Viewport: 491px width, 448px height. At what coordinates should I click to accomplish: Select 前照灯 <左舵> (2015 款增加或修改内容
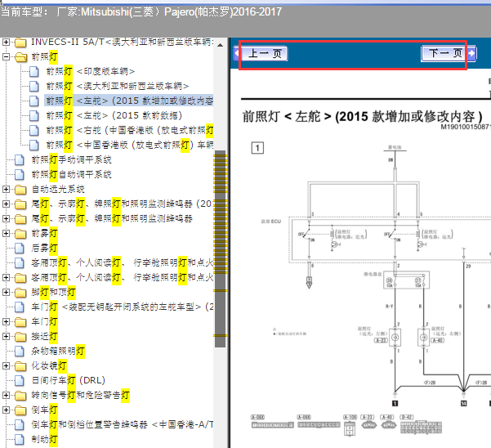click(x=129, y=101)
